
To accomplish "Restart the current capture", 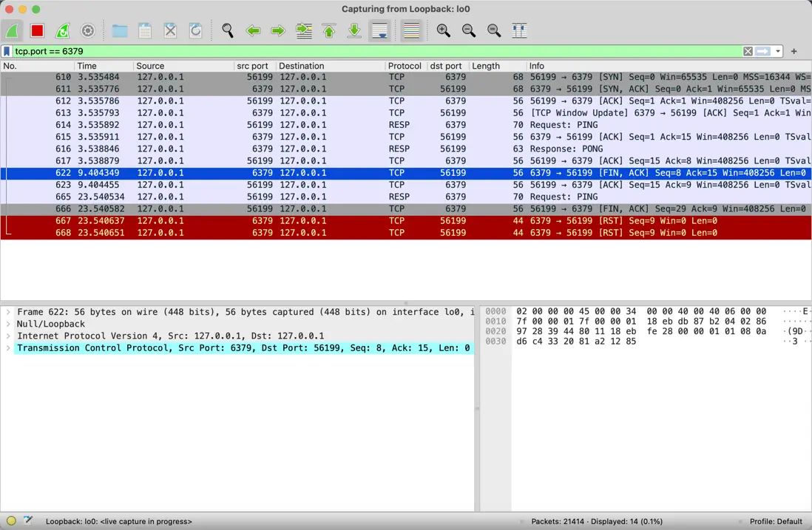I will coord(62,30).
